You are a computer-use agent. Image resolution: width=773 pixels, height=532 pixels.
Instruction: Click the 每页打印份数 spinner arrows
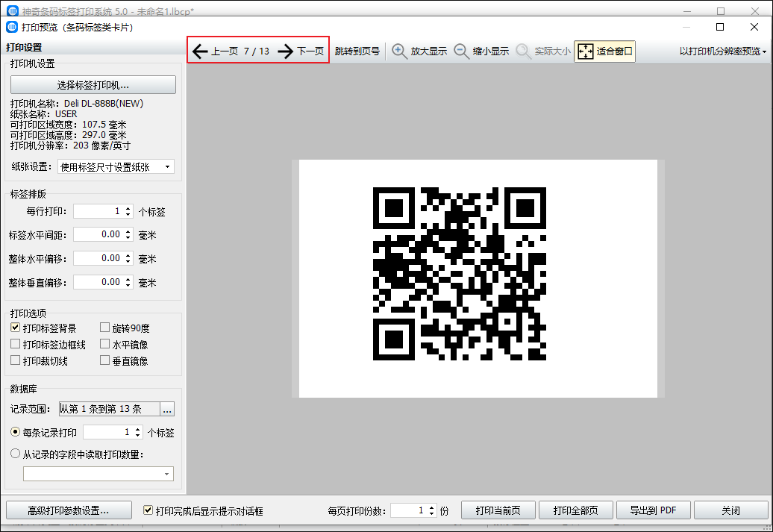tap(432, 510)
